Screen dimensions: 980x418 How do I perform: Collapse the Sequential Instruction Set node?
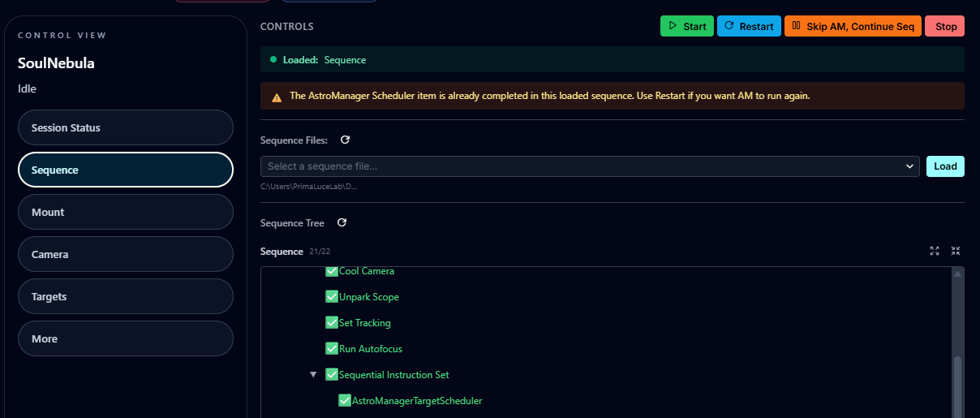(313, 375)
